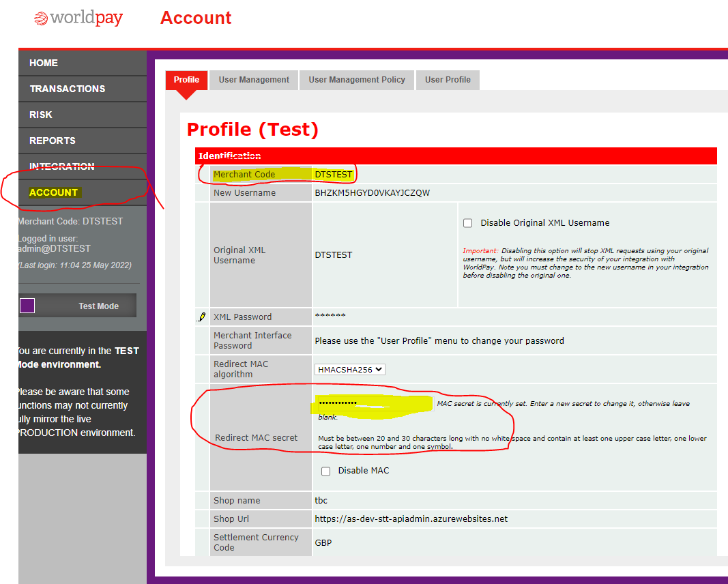Click the Profile (Test) heading
This screenshot has width=728, height=584.
252,130
